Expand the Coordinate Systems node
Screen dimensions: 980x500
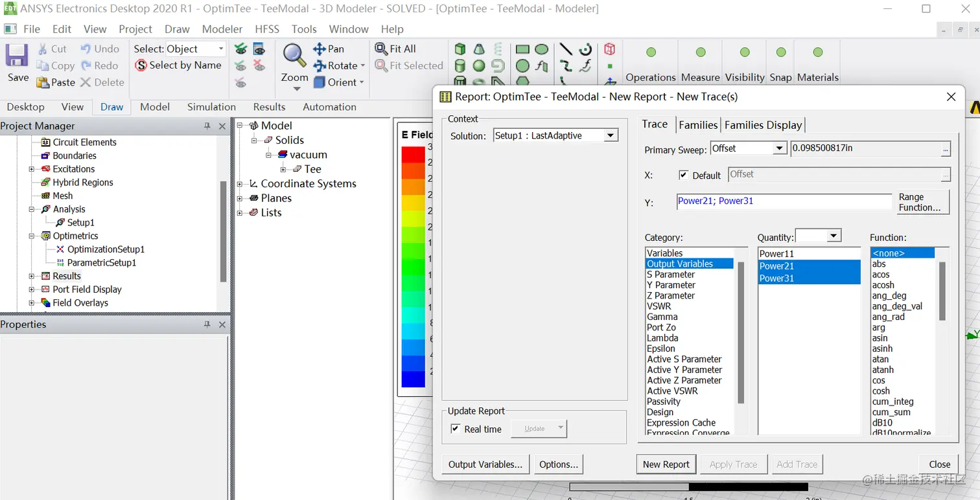[240, 184]
